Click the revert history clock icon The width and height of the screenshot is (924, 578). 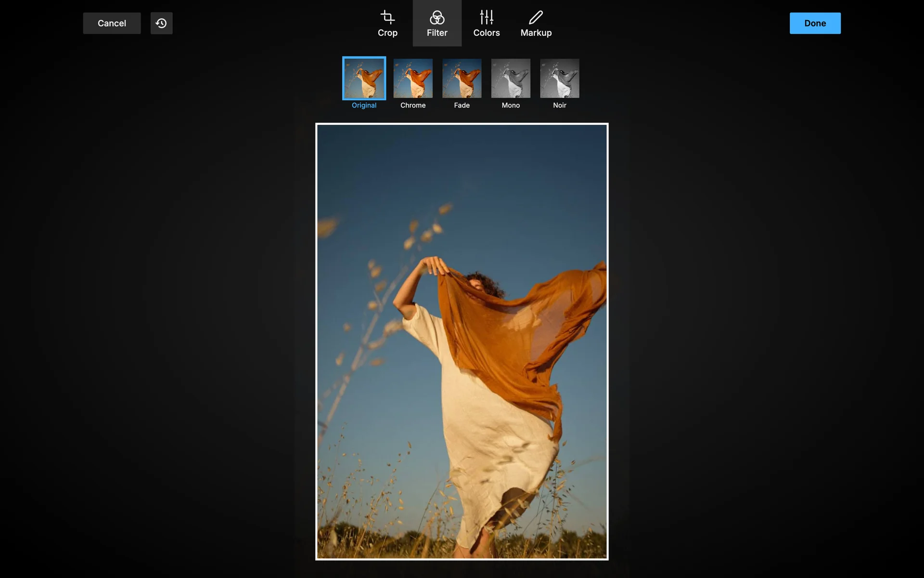coord(161,23)
